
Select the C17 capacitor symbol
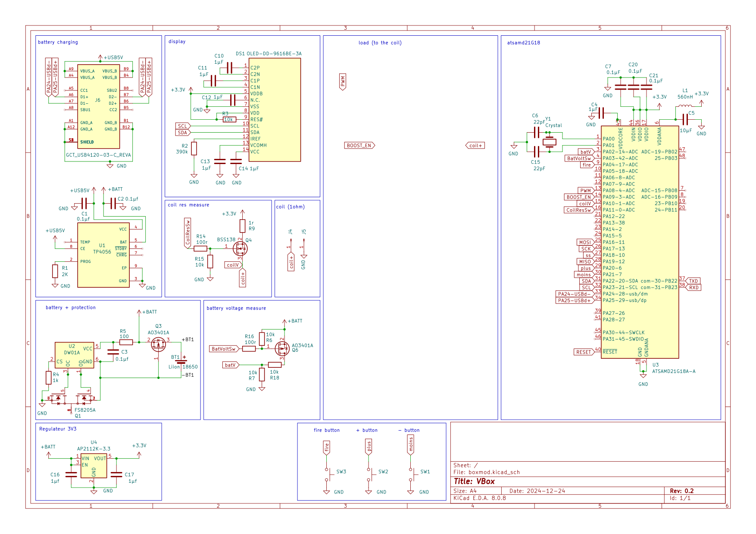pos(116,474)
